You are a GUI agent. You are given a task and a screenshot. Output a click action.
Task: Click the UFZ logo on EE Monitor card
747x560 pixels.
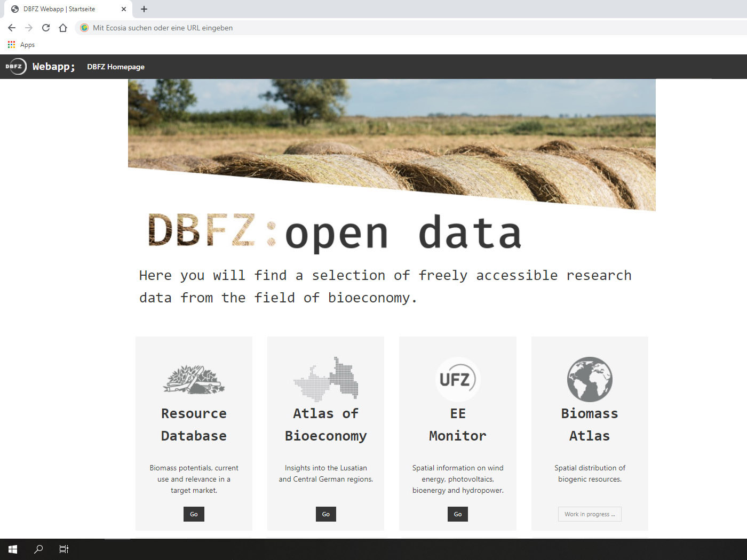click(458, 379)
